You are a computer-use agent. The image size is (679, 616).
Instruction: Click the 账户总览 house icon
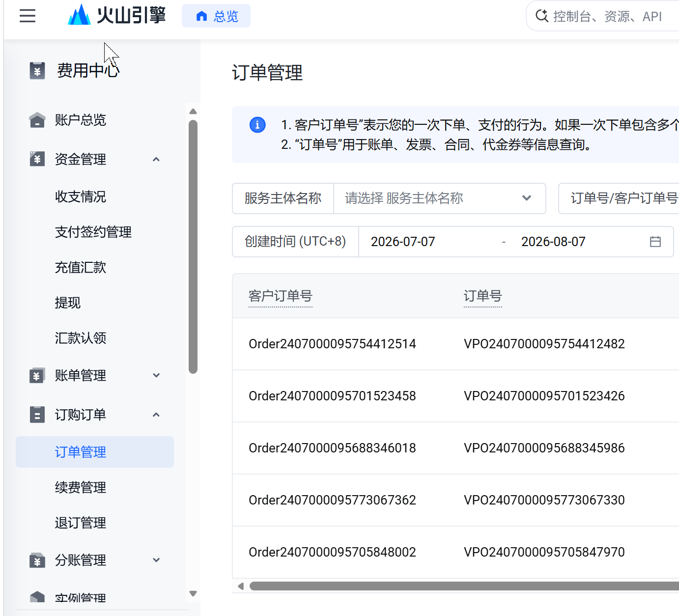pos(37,120)
